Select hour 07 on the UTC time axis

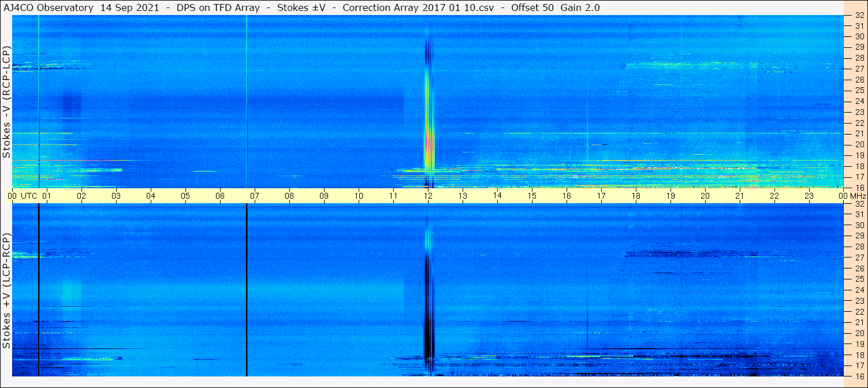[x=255, y=196]
